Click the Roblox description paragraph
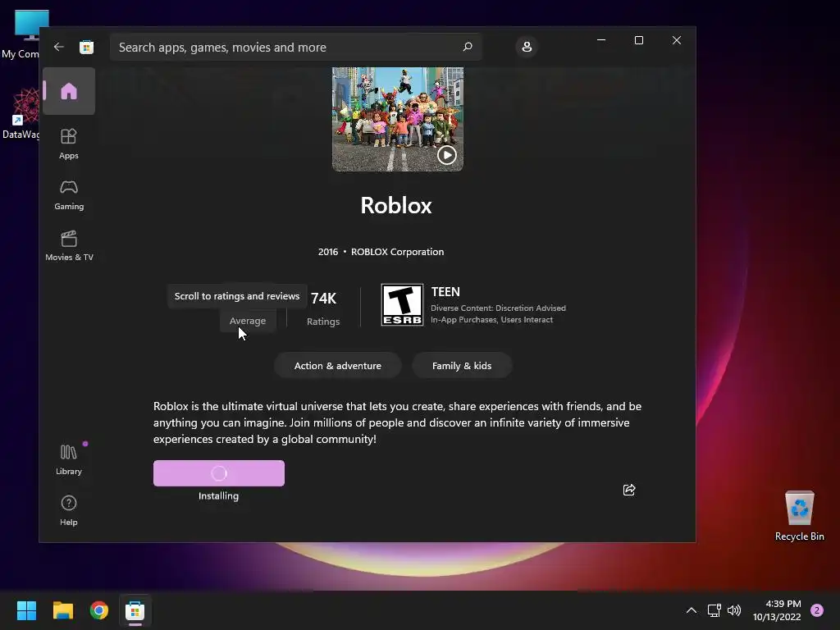This screenshot has width=840, height=630. [x=398, y=422]
